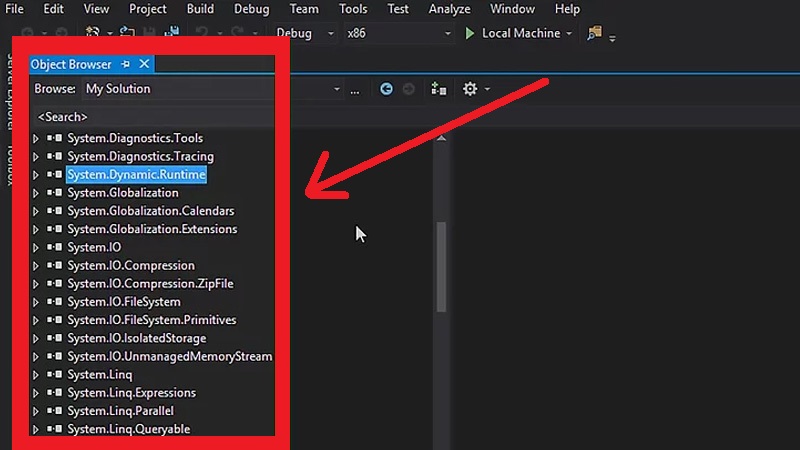
Task: Click assembly icon of System.Linq.Queryable
Action: point(55,429)
